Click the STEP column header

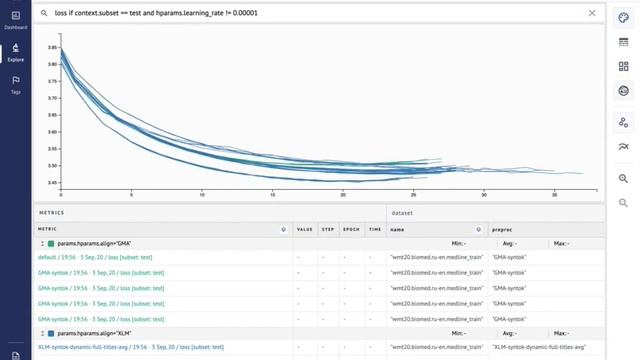(328, 229)
